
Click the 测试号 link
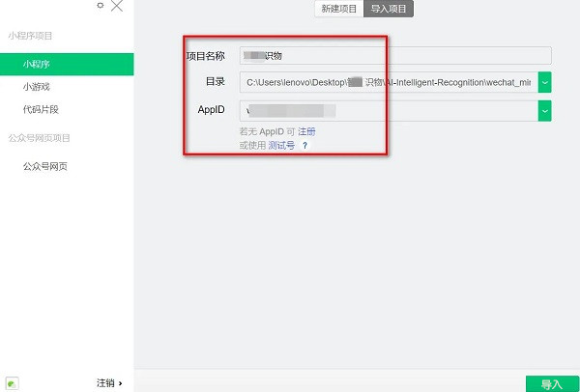coord(281,146)
